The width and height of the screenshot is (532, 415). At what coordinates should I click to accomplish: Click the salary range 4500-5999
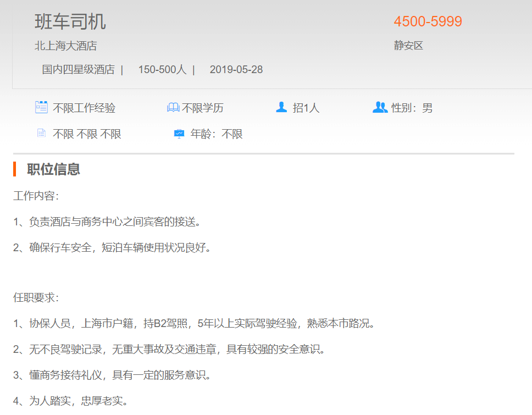click(x=428, y=21)
